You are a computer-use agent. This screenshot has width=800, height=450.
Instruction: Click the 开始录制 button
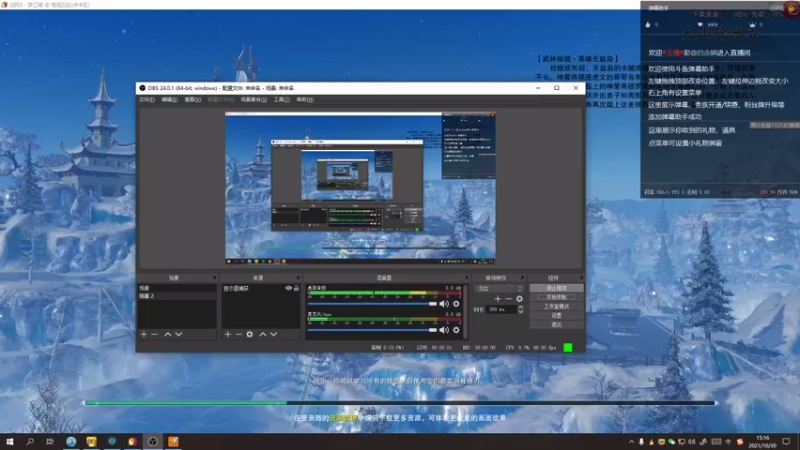(556, 297)
